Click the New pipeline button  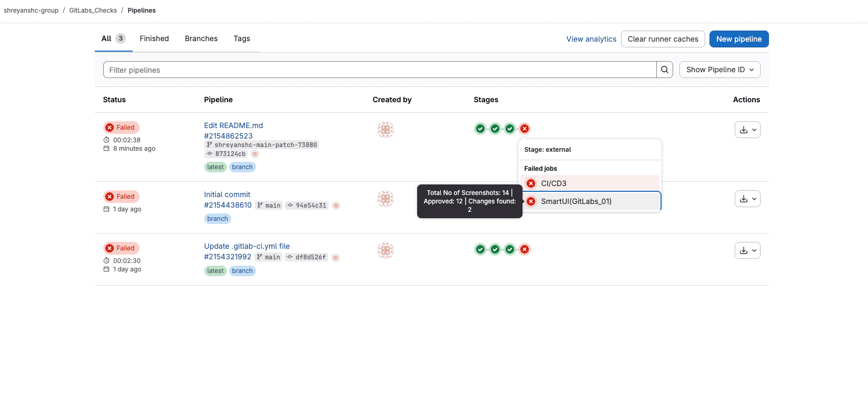[739, 39]
